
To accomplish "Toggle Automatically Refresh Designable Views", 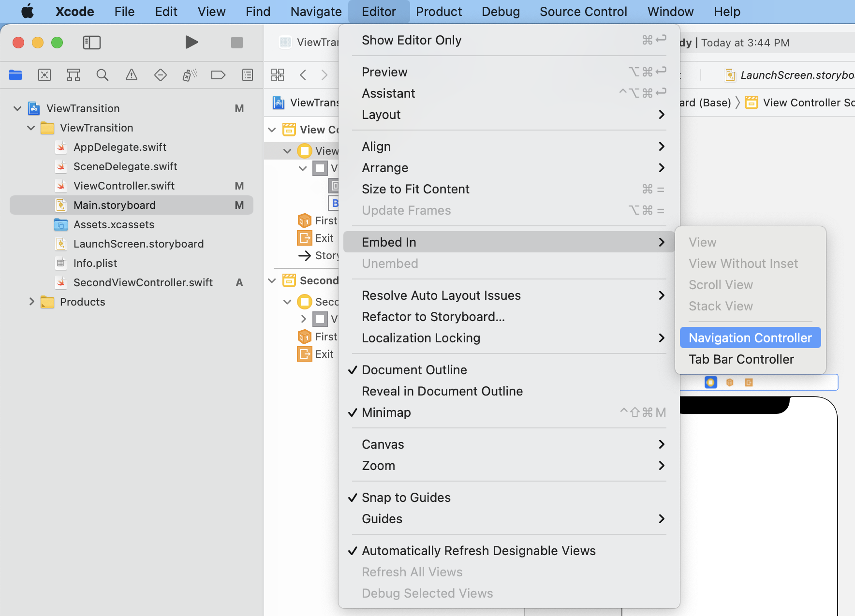I will (509, 551).
